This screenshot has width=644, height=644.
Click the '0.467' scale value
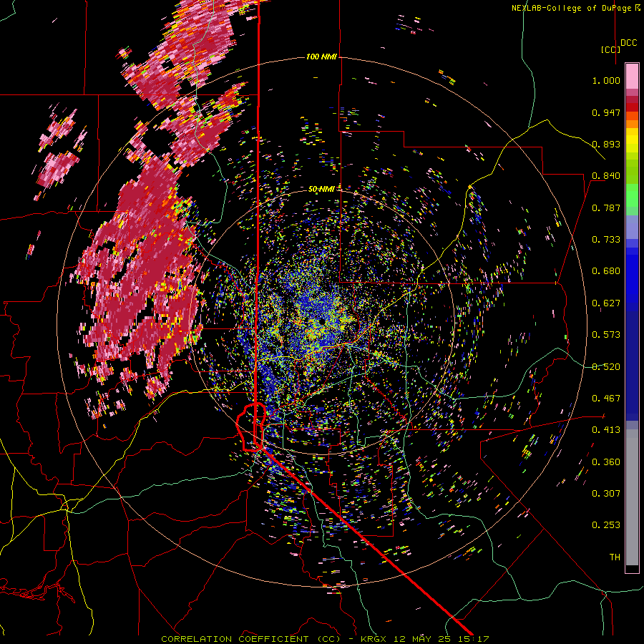(606, 399)
